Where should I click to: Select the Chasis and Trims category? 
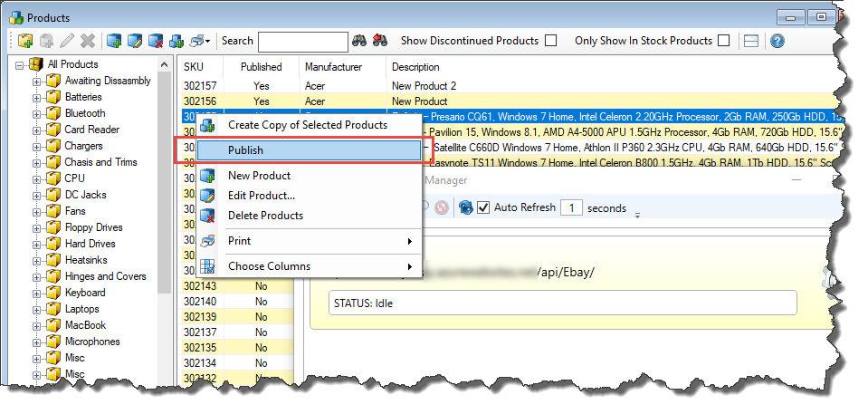[x=100, y=162]
